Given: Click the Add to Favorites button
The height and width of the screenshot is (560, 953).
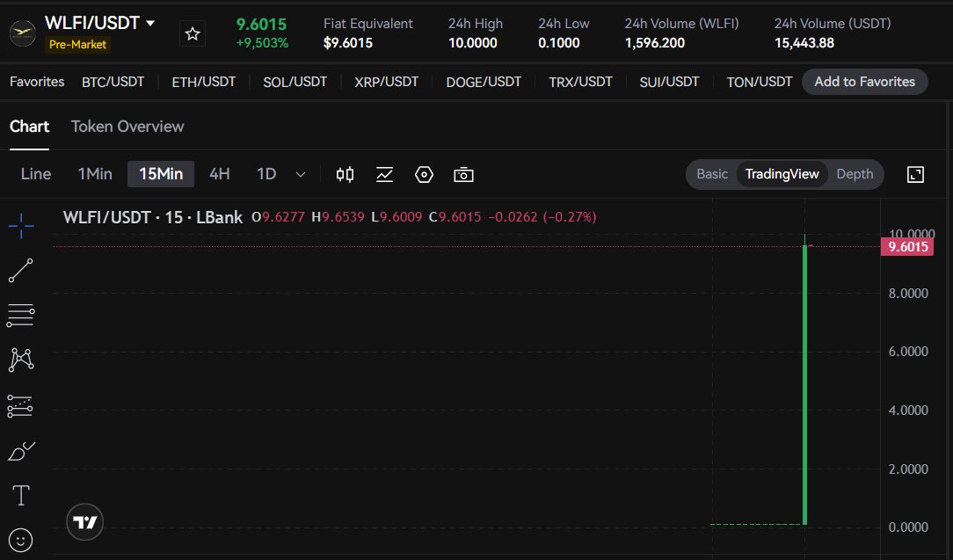Looking at the screenshot, I should 865,82.
